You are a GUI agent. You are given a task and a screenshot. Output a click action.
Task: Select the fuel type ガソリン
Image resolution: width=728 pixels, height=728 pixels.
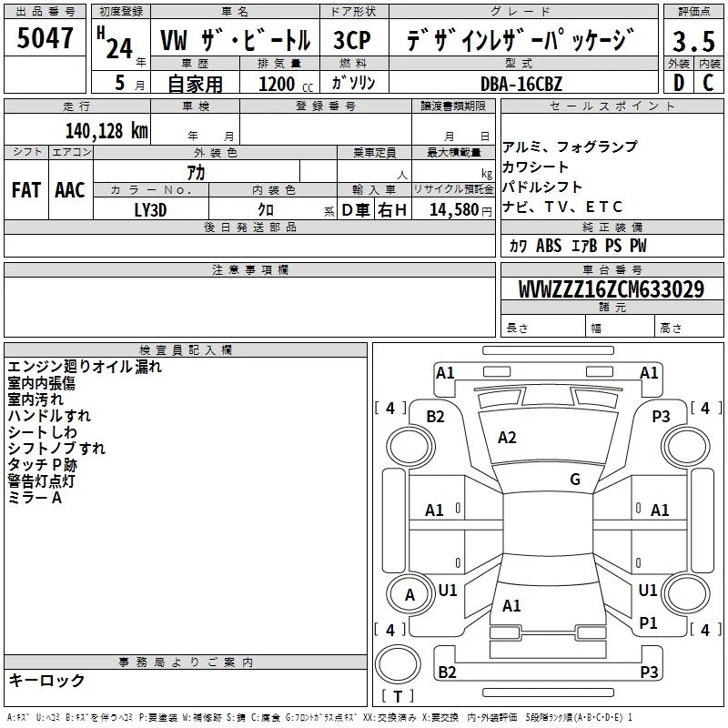(353, 83)
